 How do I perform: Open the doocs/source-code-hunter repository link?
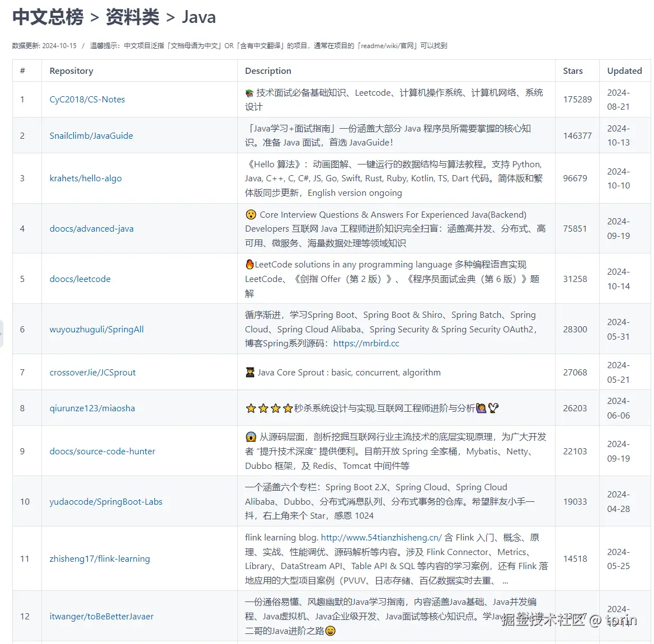[x=102, y=451]
